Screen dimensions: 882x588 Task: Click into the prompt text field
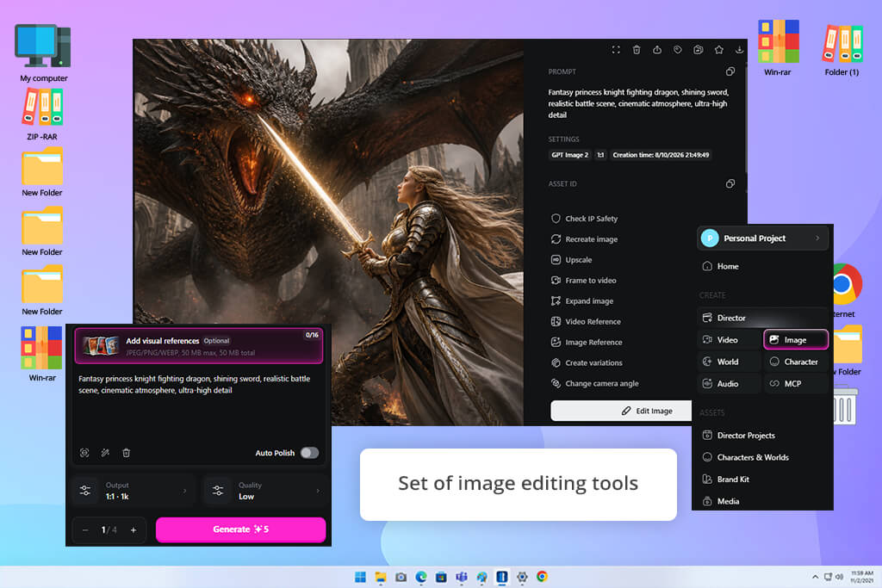[x=199, y=407]
